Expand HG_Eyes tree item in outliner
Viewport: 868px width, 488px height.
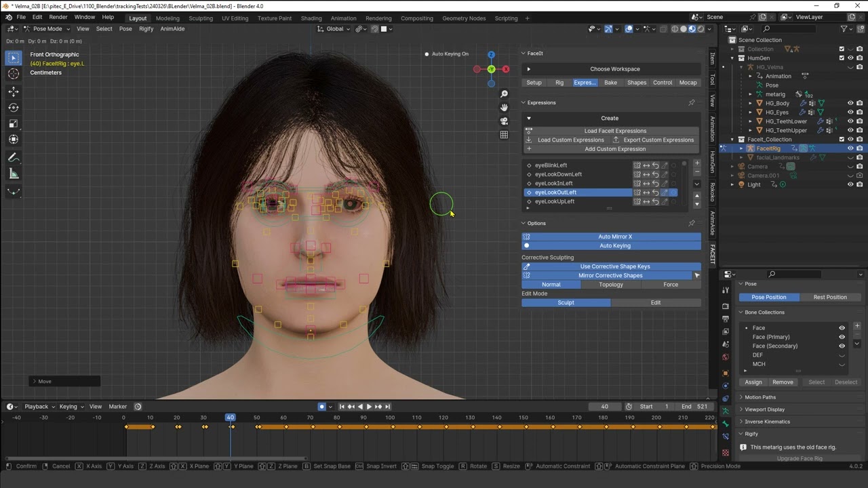point(751,112)
